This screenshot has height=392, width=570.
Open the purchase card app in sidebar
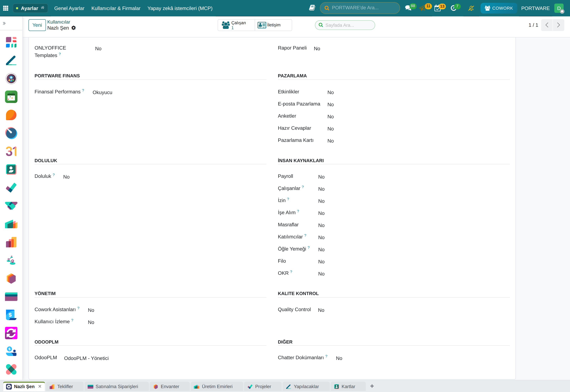11,297
